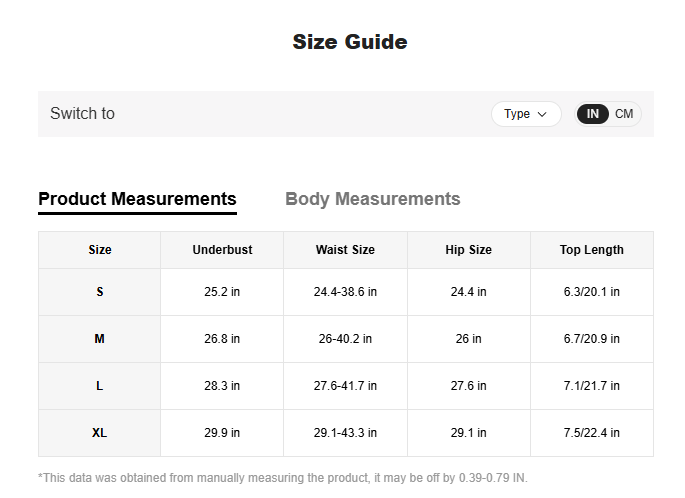Screen dimensions: 685x498
Task: Click the Size column header
Action: coord(100,250)
